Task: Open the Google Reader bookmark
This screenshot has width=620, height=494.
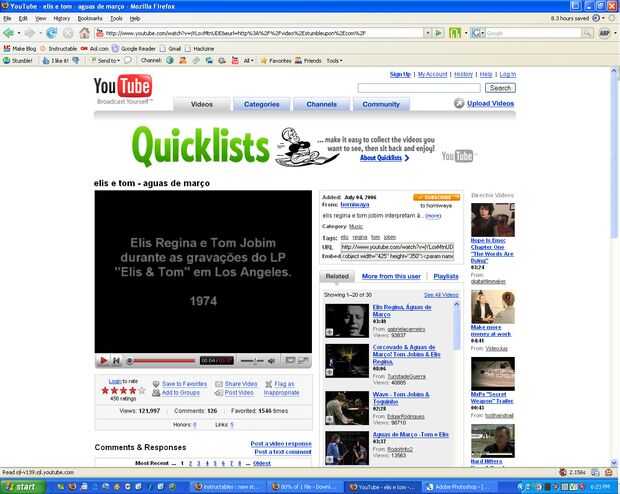Action: coord(134,49)
